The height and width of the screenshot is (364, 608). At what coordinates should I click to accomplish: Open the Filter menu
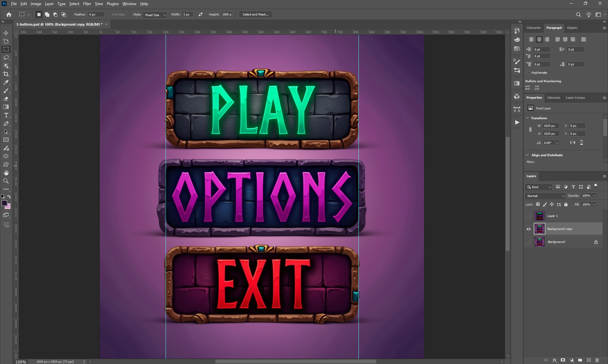pyautogui.click(x=87, y=4)
